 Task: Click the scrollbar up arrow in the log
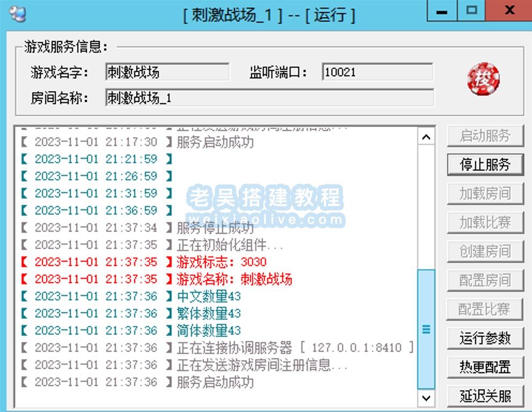click(426, 137)
